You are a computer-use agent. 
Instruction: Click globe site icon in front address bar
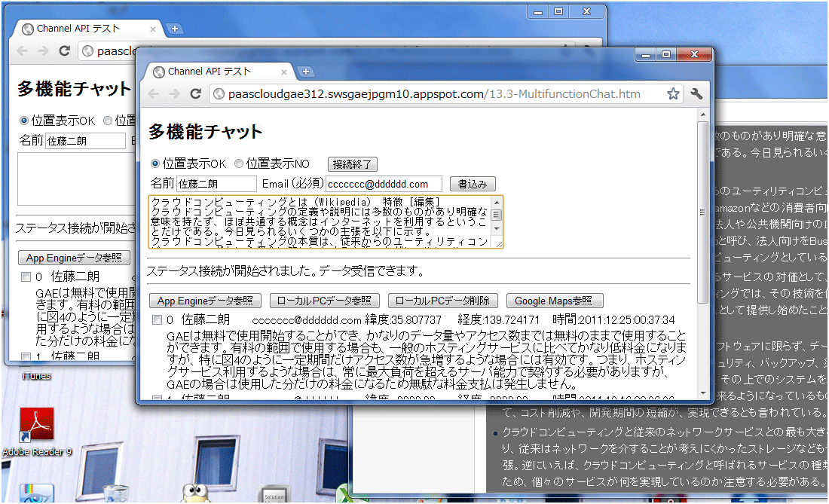tap(219, 95)
